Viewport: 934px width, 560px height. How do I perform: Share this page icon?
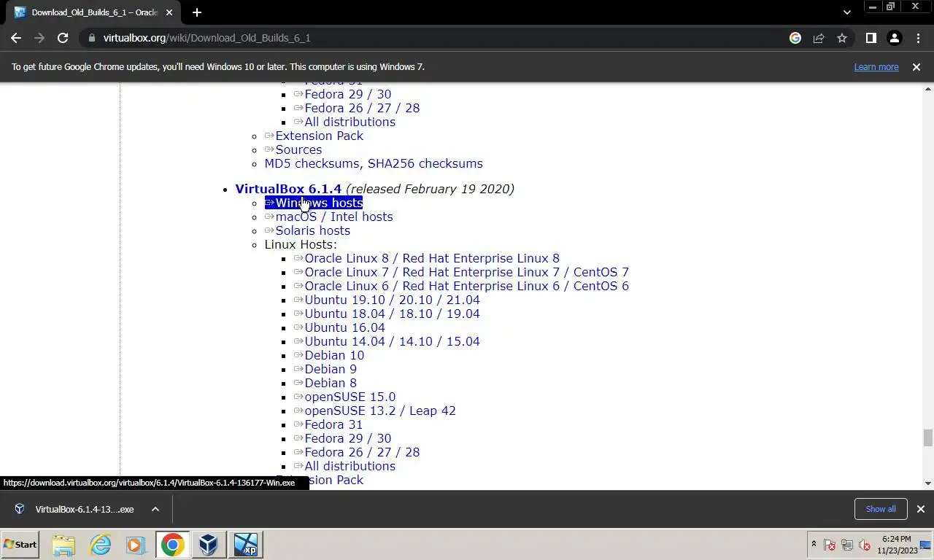[819, 38]
